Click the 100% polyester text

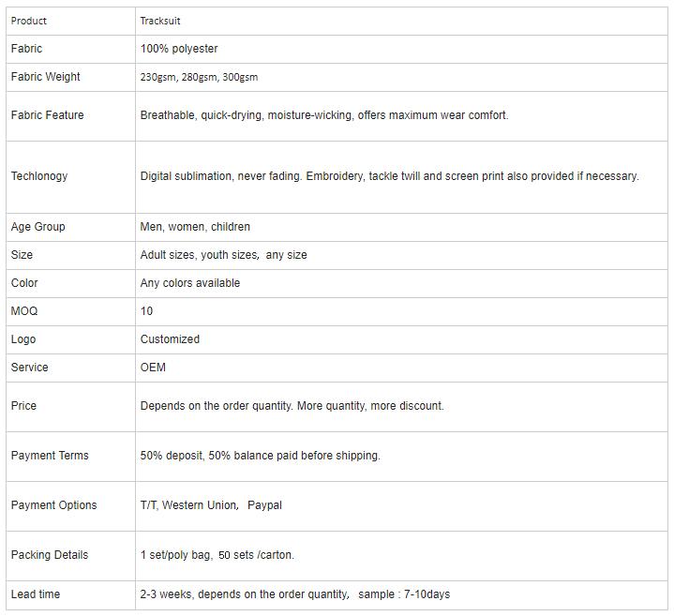pos(179,49)
